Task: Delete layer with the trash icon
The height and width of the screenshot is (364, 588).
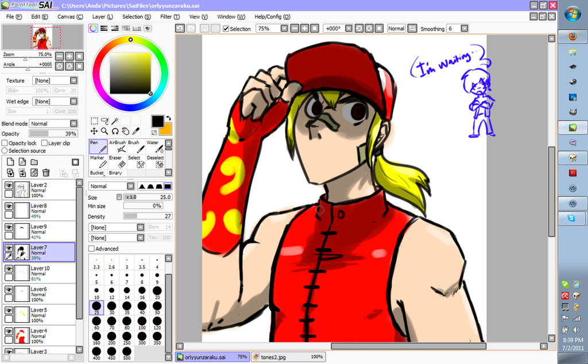Action: [46, 172]
